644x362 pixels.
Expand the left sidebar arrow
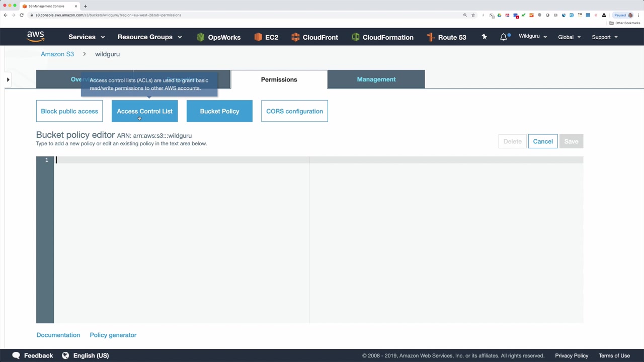(x=8, y=79)
